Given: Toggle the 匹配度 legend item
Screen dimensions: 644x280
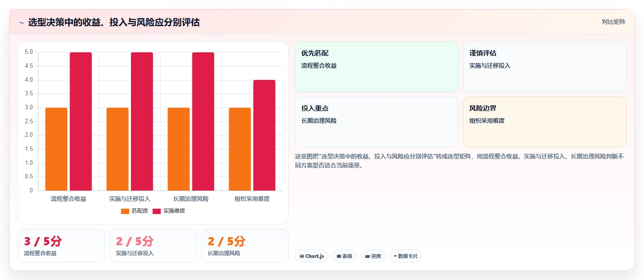Looking at the screenshot, I should click(135, 211).
